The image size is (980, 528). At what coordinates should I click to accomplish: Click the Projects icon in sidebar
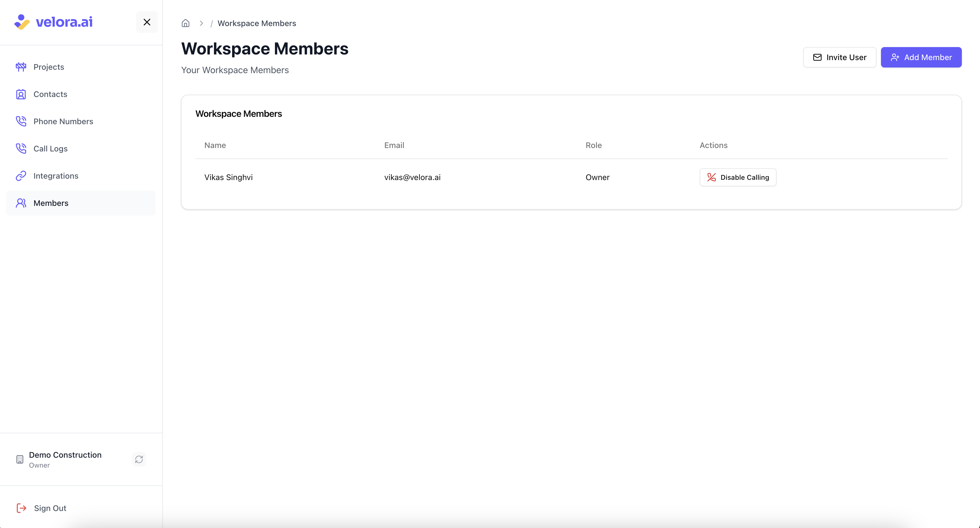pyautogui.click(x=21, y=67)
